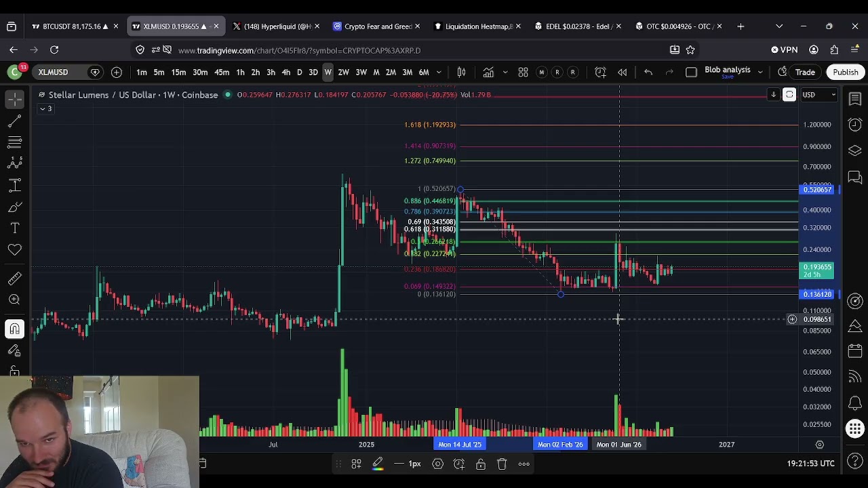Image resolution: width=868 pixels, height=488 pixels.
Task: Open the indicators menu
Action: pos(488,72)
